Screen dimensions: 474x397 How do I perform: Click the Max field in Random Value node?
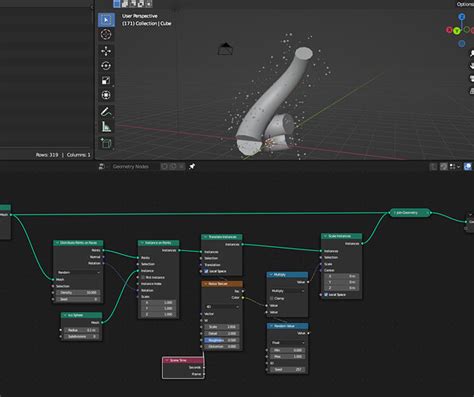[x=287, y=356]
